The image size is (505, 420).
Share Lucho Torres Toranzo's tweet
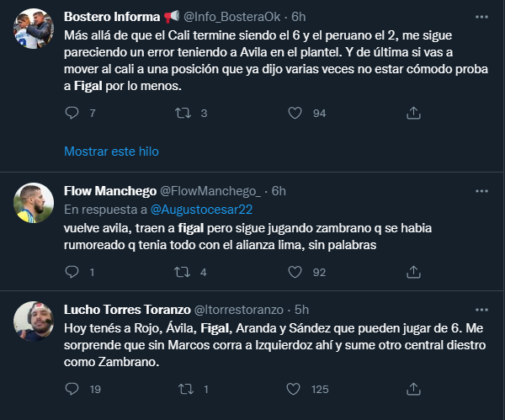[x=412, y=389]
